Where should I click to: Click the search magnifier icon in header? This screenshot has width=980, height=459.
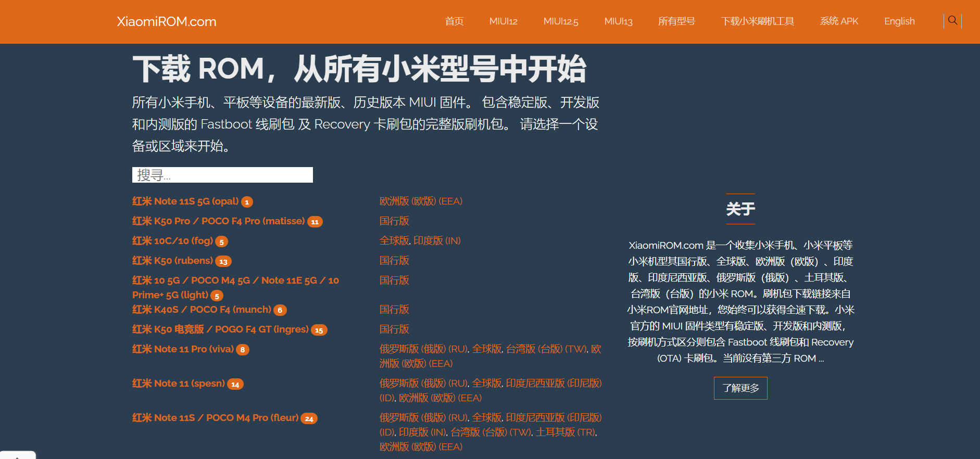(952, 21)
